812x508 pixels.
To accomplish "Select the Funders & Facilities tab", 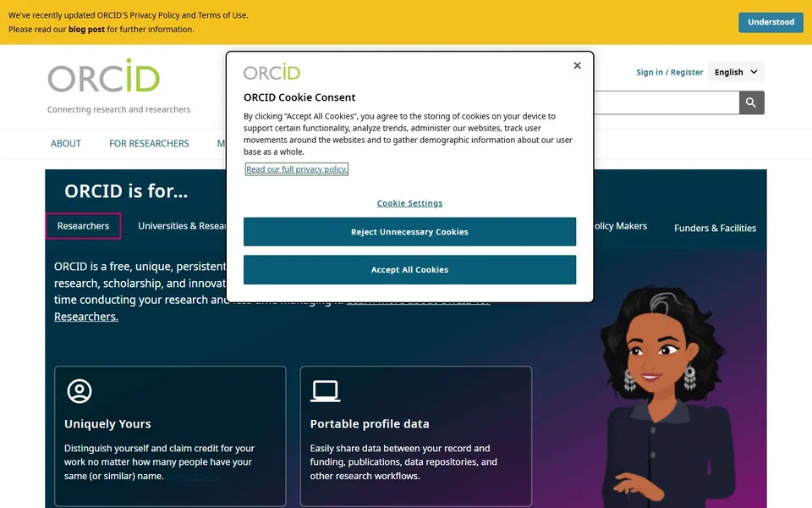I will (x=716, y=228).
